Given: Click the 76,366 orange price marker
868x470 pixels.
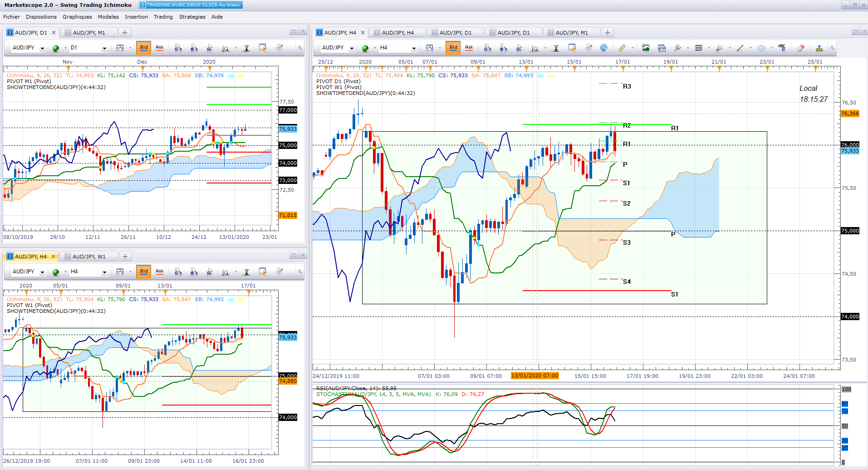Looking at the screenshot, I should (850, 114).
